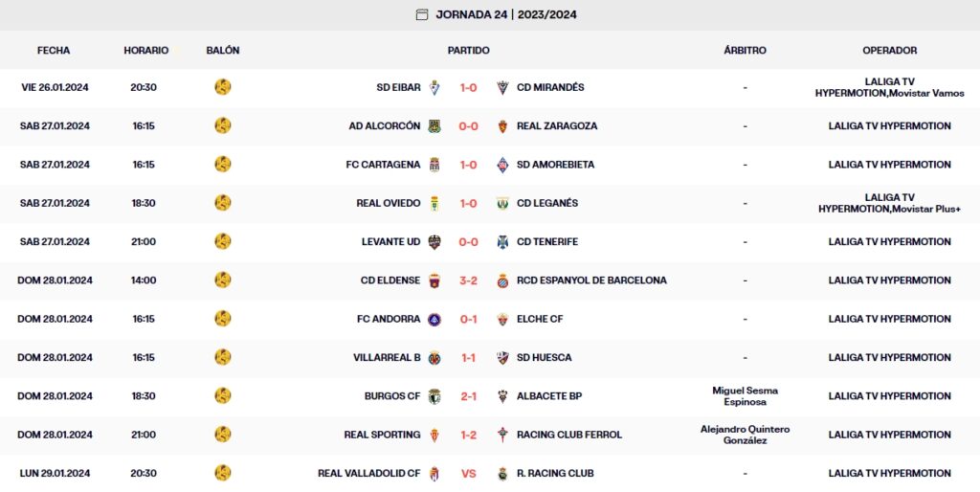980x492 pixels.
Task: Click the RCD Espanyol team crest
Action: [502, 280]
